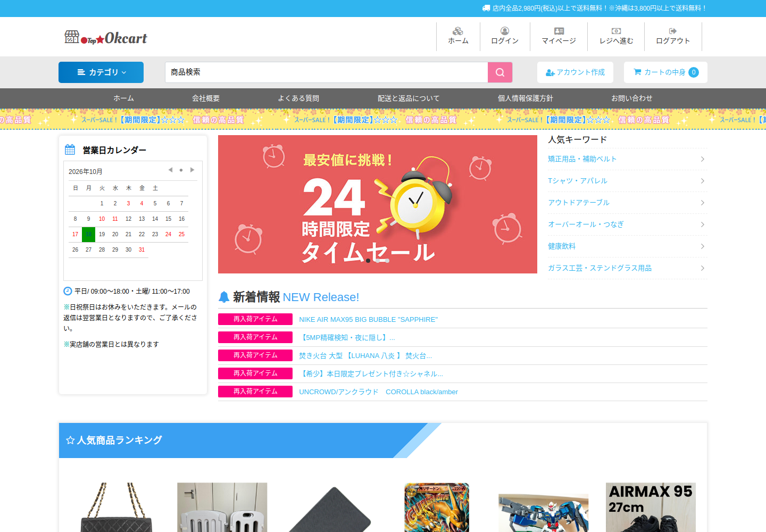Open the Gundam model product thumbnail

tap(544, 513)
